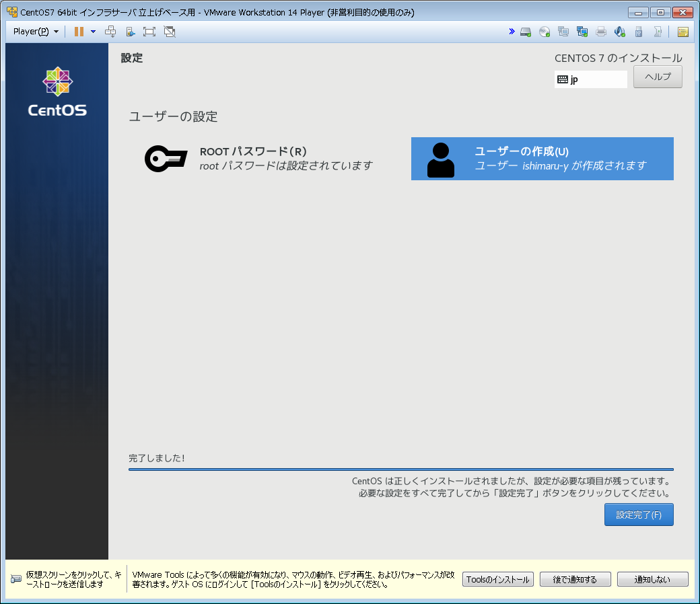Viewport: 700px width, 604px height.
Task: Click the 後で通知する button
Action: pos(575,580)
